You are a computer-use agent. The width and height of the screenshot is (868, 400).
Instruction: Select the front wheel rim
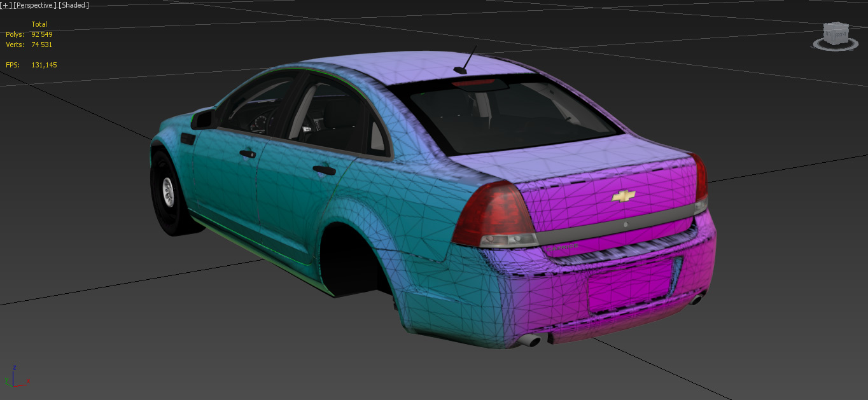169,191
